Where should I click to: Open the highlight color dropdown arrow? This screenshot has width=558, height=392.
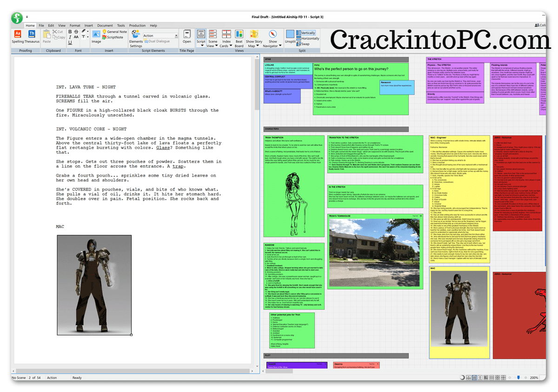tap(88, 31)
